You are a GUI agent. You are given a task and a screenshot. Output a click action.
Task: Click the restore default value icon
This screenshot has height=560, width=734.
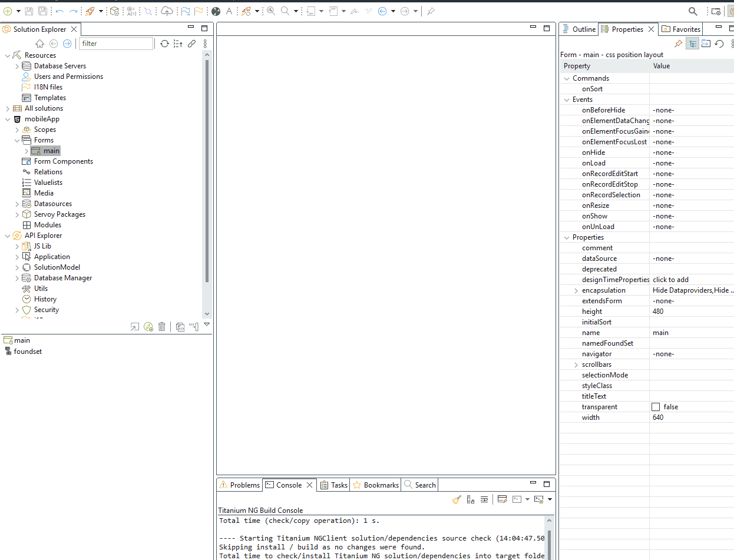coord(719,44)
